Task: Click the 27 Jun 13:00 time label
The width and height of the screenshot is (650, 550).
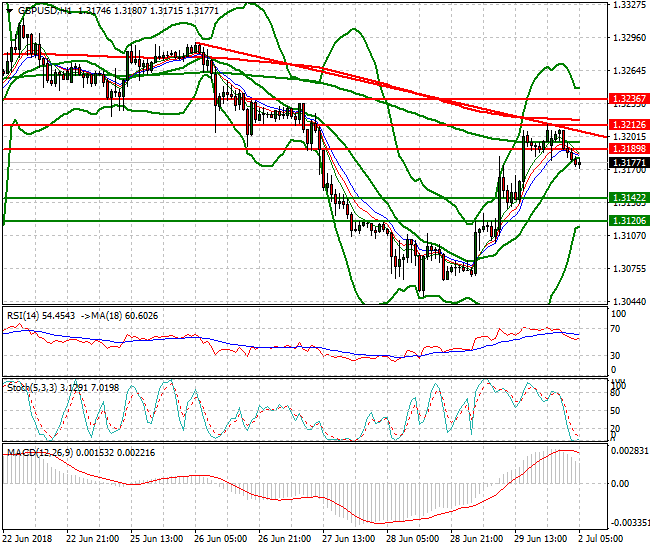Action: [x=349, y=539]
